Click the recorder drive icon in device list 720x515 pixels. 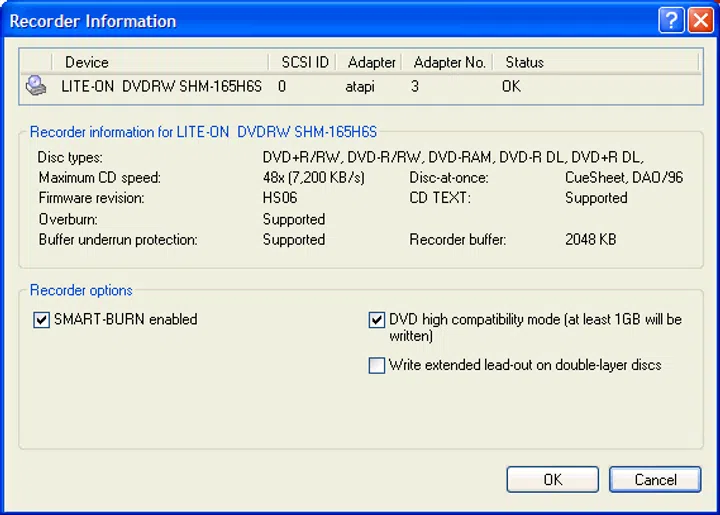35,87
